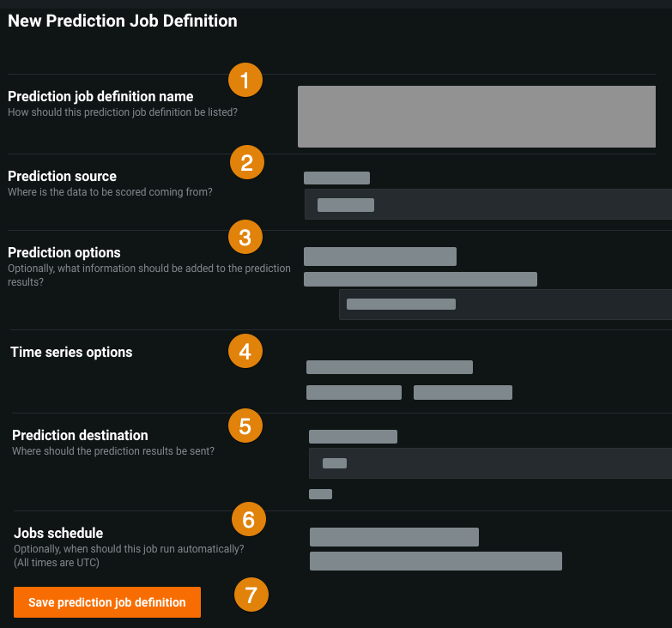Save the prediction job definition
Image resolution: width=672 pixels, height=628 pixels.
107,602
